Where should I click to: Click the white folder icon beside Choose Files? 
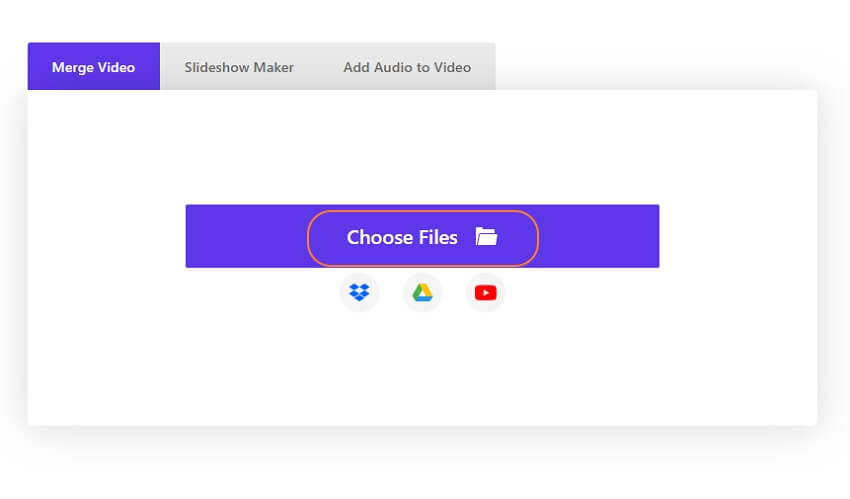(x=486, y=237)
